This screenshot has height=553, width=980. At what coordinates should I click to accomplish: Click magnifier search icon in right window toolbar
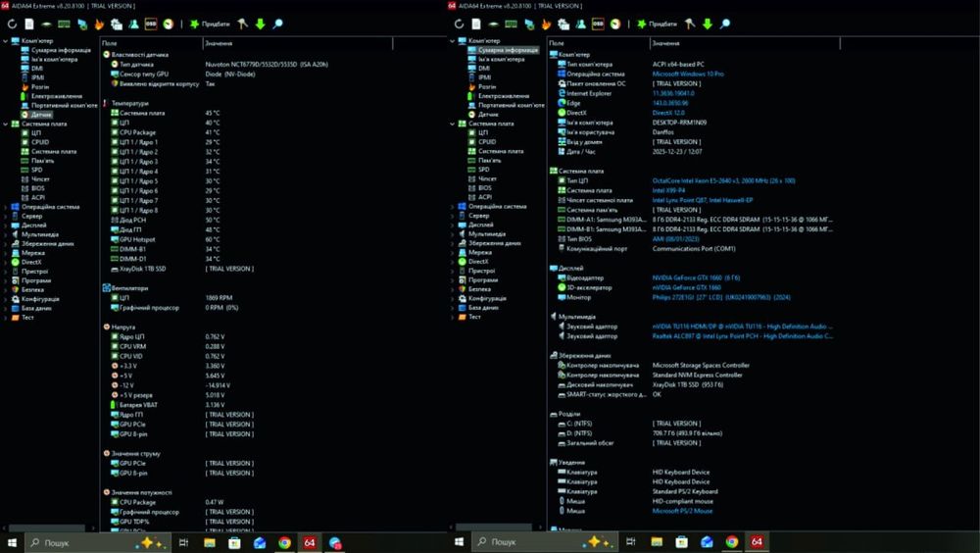pyautogui.click(x=724, y=24)
